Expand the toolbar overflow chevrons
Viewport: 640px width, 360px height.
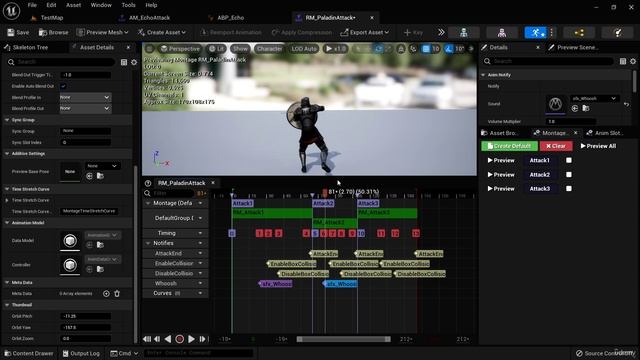pyautogui.click(x=441, y=32)
